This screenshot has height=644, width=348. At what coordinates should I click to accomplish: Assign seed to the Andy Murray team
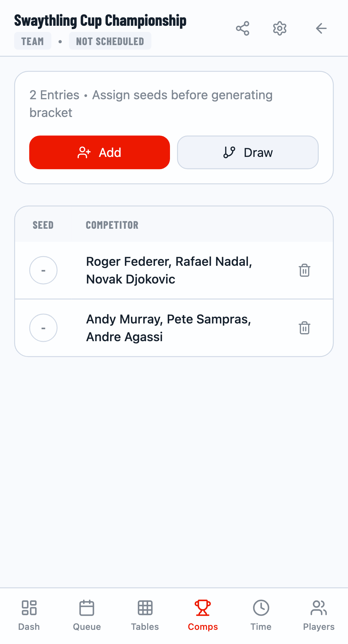(x=43, y=328)
